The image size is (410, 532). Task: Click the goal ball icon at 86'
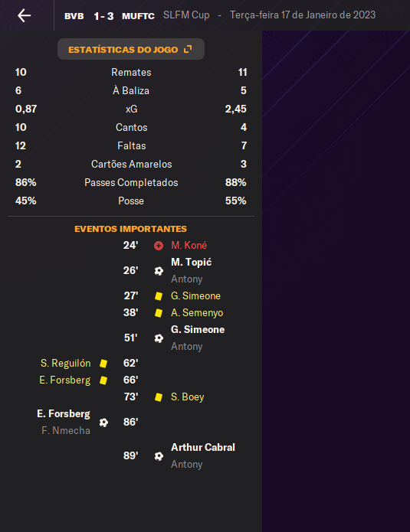coord(103,423)
